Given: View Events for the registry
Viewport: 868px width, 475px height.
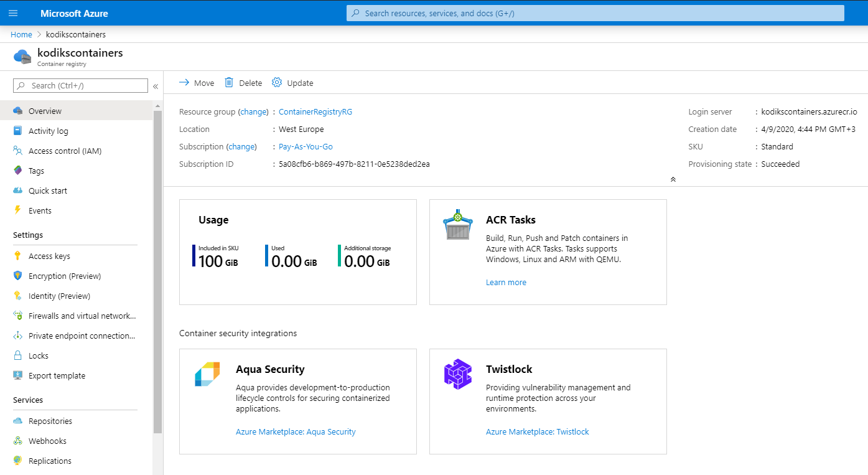Looking at the screenshot, I should pos(39,210).
